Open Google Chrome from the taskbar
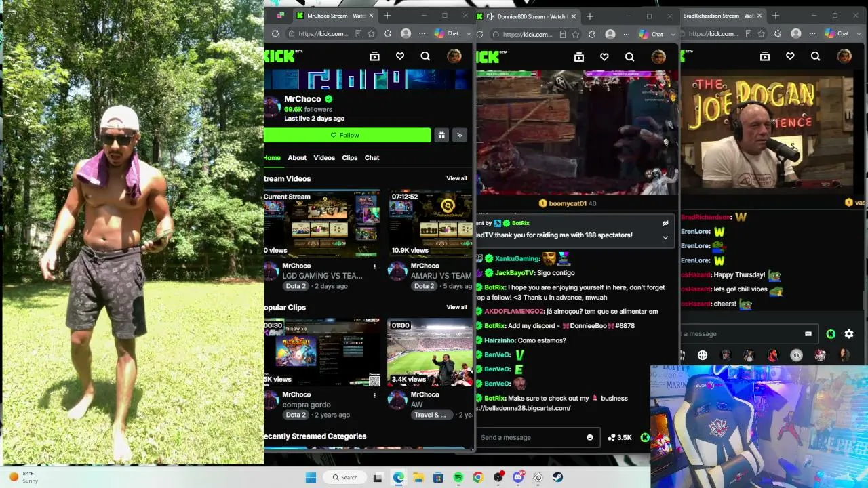 pos(478,477)
